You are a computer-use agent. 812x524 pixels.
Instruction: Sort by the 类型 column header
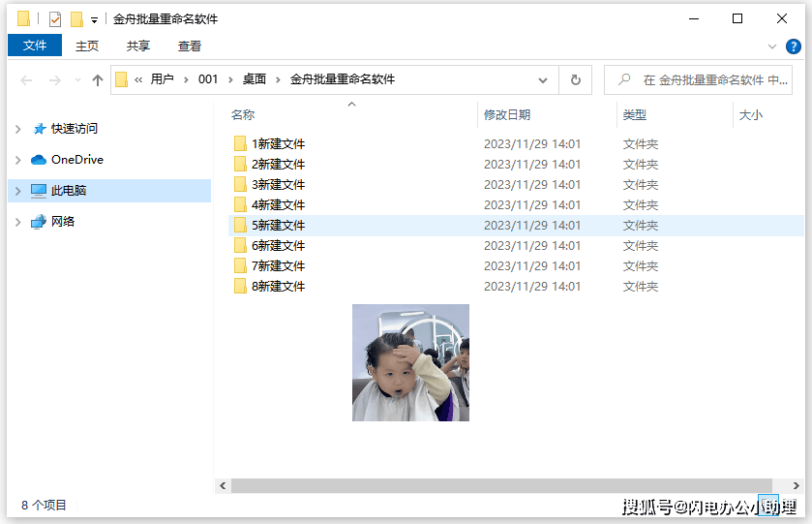[x=634, y=115]
